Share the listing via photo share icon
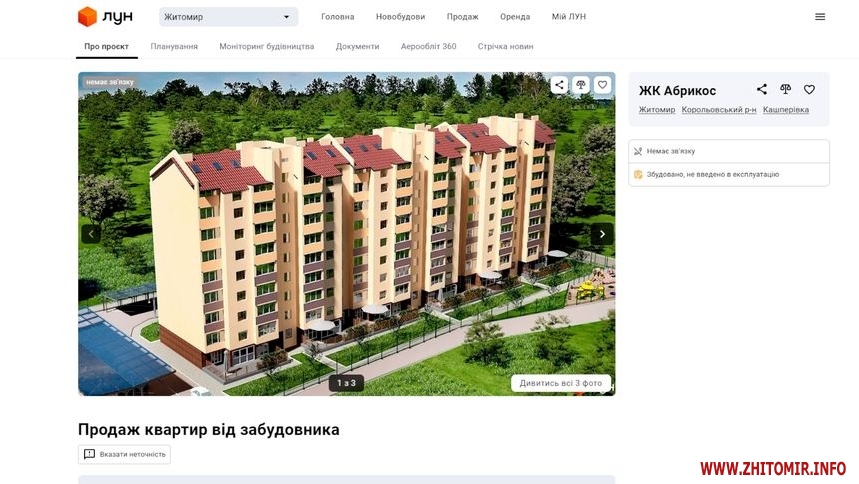This screenshot has width=859, height=484. 559,84
